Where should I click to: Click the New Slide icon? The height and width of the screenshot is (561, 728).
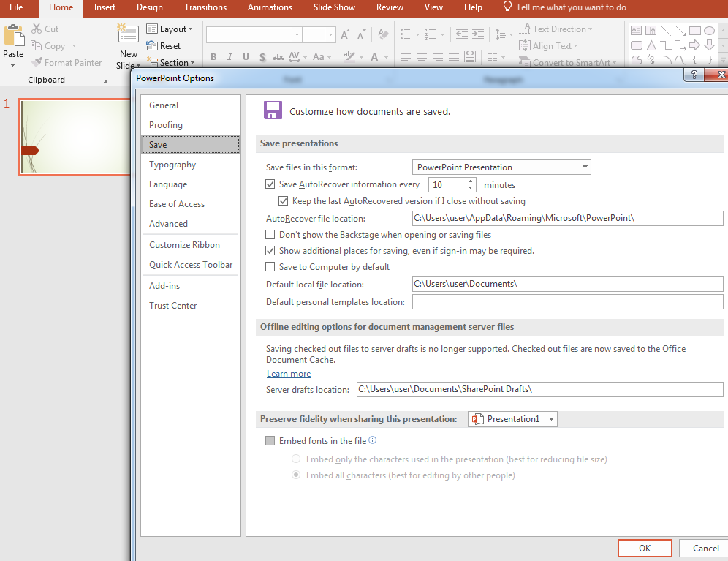(x=128, y=34)
